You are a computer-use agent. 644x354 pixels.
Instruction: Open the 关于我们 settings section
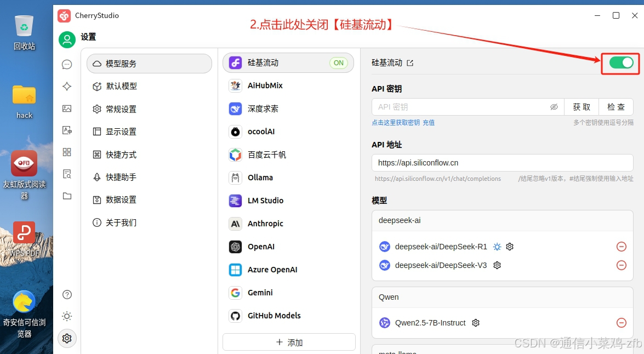coord(150,222)
